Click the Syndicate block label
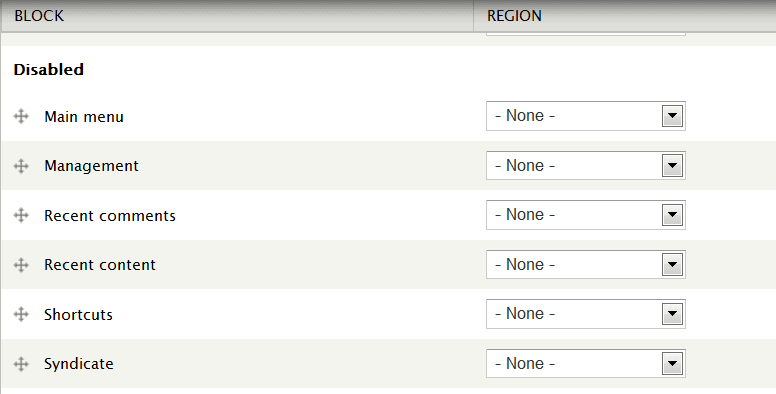 (79, 364)
